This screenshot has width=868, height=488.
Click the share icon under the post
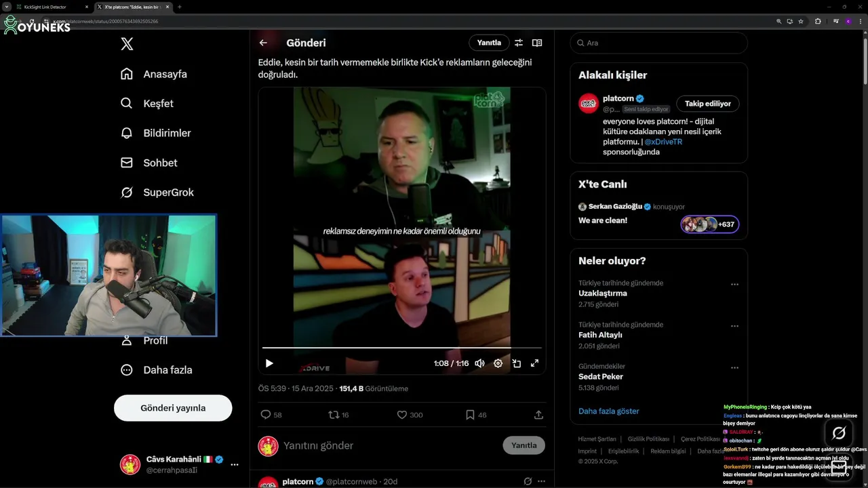coord(538,415)
